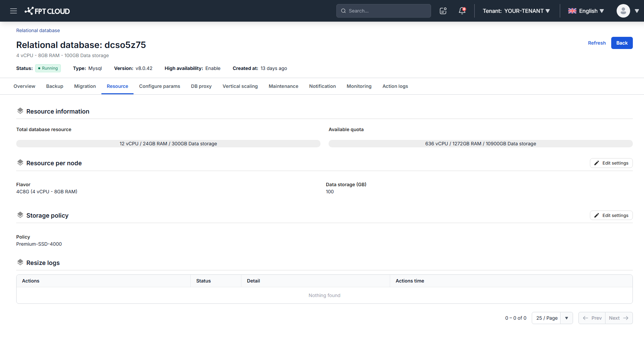Click the Total database resource usage bar

[x=168, y=144]
